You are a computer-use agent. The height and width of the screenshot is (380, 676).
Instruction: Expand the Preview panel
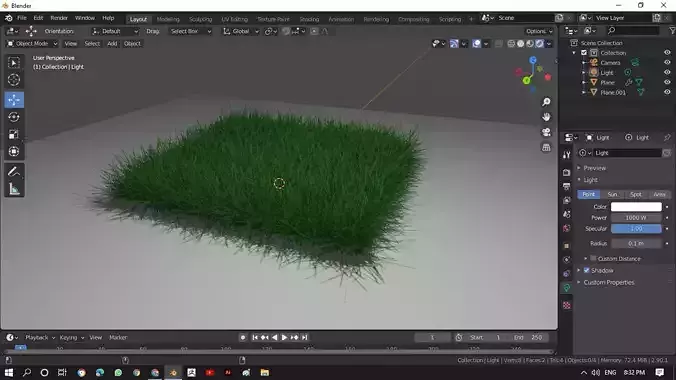coord(595,168)
